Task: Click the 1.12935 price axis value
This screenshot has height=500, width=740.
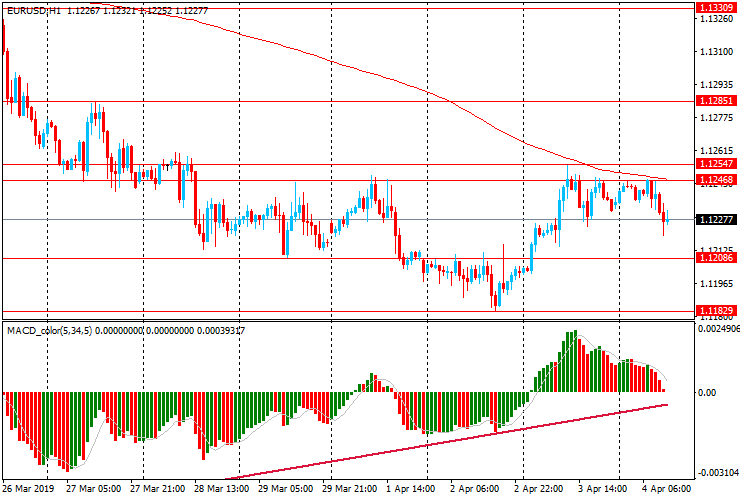Action: tap(716, 85)
